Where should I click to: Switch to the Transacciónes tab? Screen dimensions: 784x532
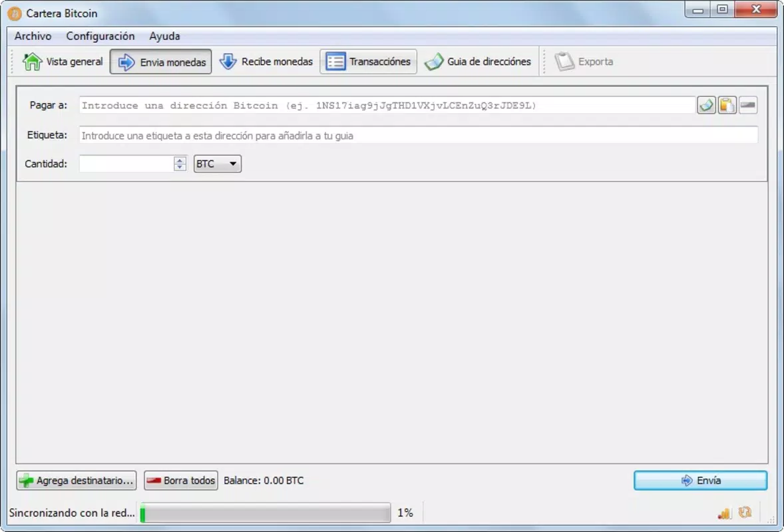click(x=369, y=61)
